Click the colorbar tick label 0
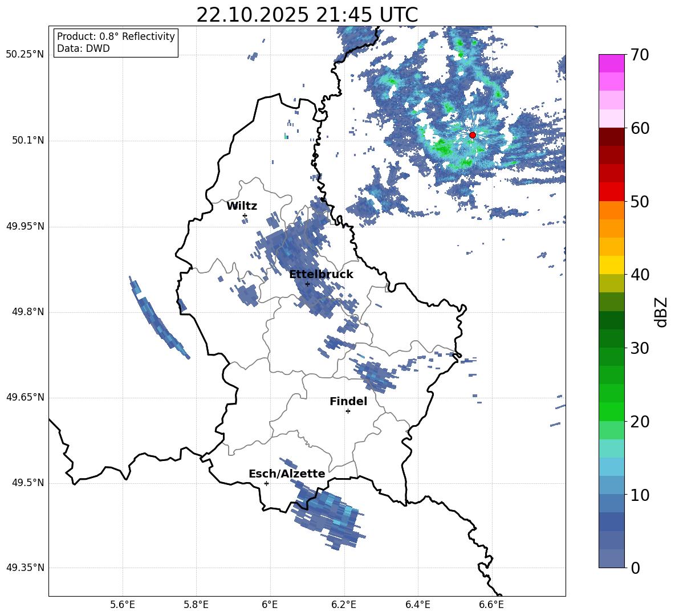Viewport: 675px width, 616px height. [635, 568]
